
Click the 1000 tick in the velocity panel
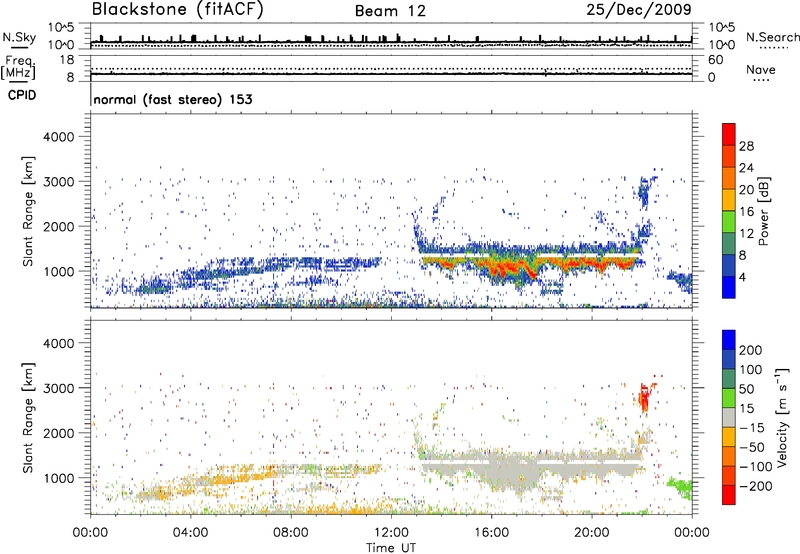click(x=58, y=478)
